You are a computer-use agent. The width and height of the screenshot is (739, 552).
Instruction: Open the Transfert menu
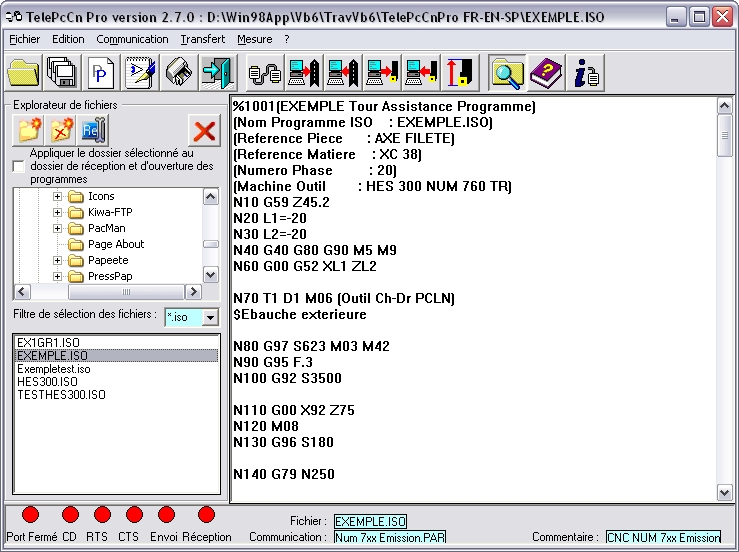pos(203,39)
